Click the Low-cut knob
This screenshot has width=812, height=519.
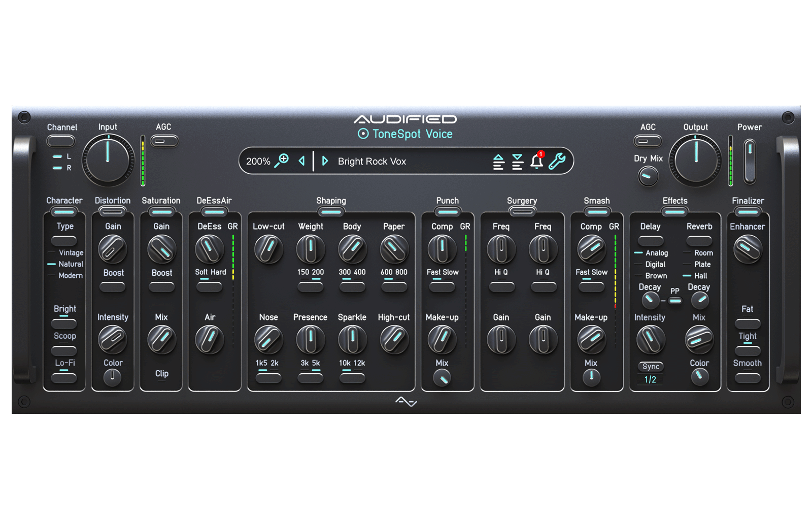coord(268,249)
